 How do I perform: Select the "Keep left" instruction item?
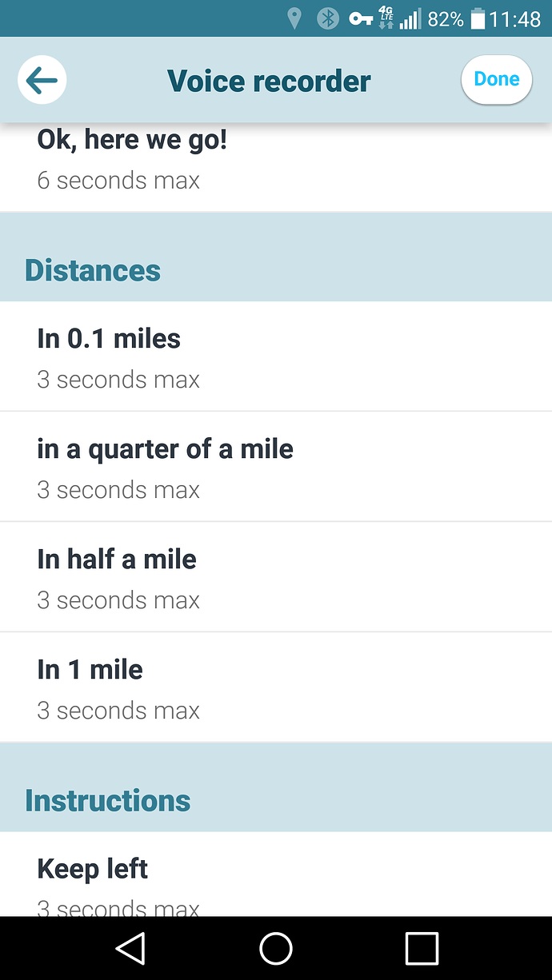276,879
